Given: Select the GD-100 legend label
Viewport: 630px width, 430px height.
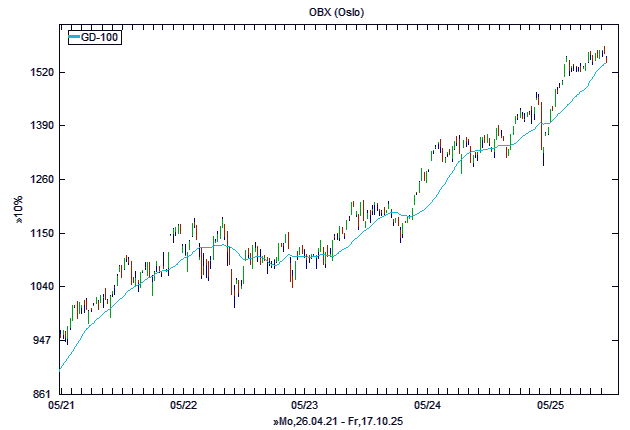Looking at the screenshot, I should click(x=101, y=38).
